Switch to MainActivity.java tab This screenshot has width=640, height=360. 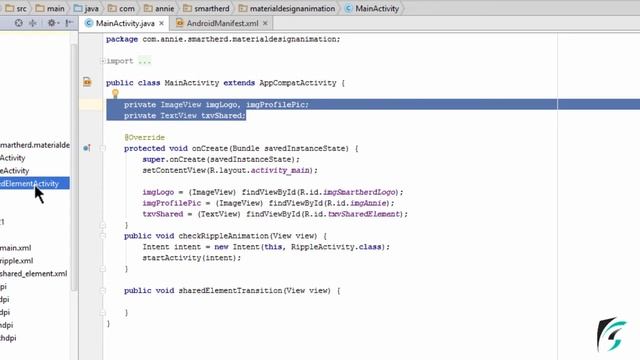pyautogui.click(x=124, y=23)
